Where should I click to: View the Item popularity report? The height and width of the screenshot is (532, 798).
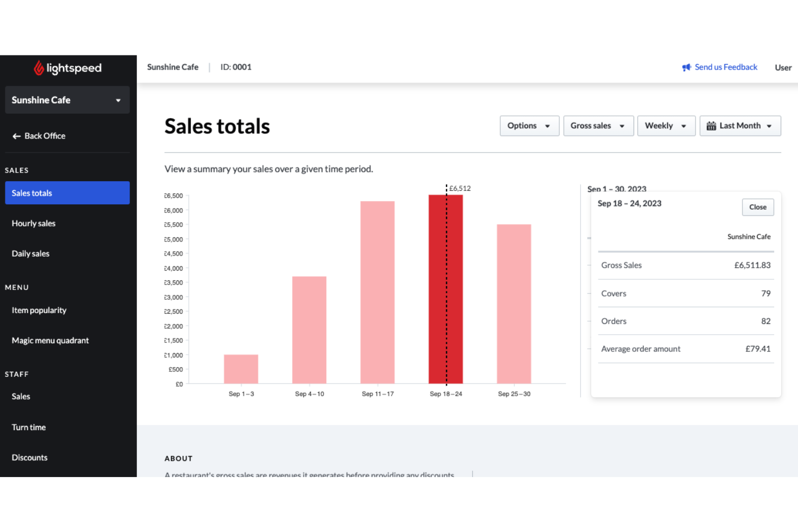[39, 310]
